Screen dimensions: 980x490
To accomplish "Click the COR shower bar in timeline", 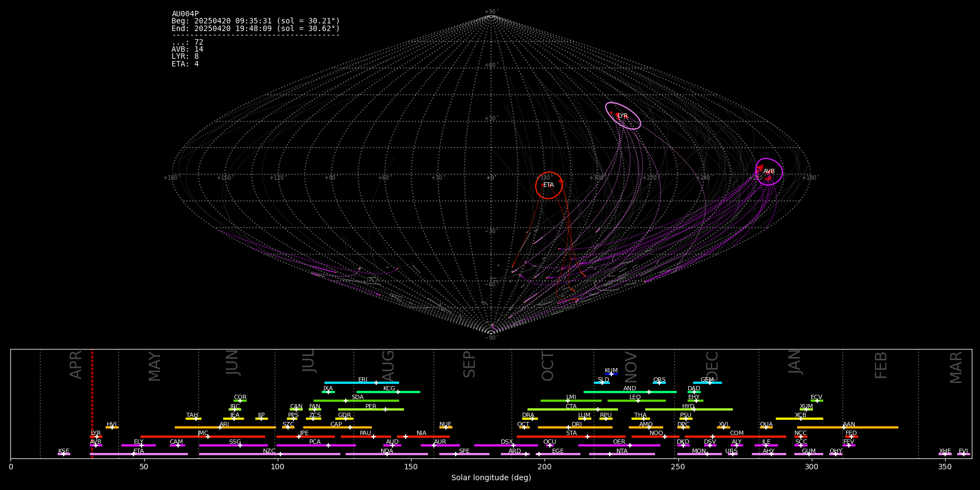I will click(240, 401).
